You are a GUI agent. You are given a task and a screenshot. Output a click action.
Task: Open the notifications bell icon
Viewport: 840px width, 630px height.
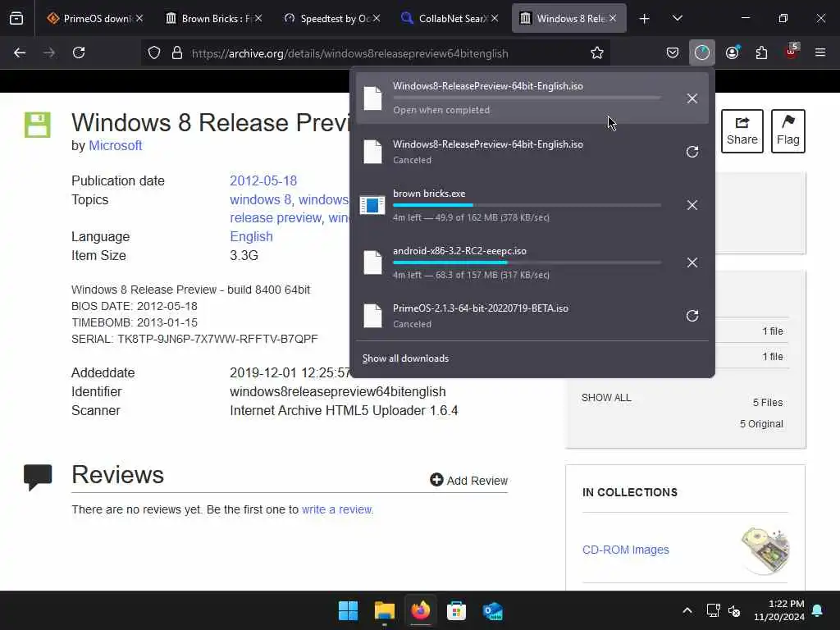818,610
